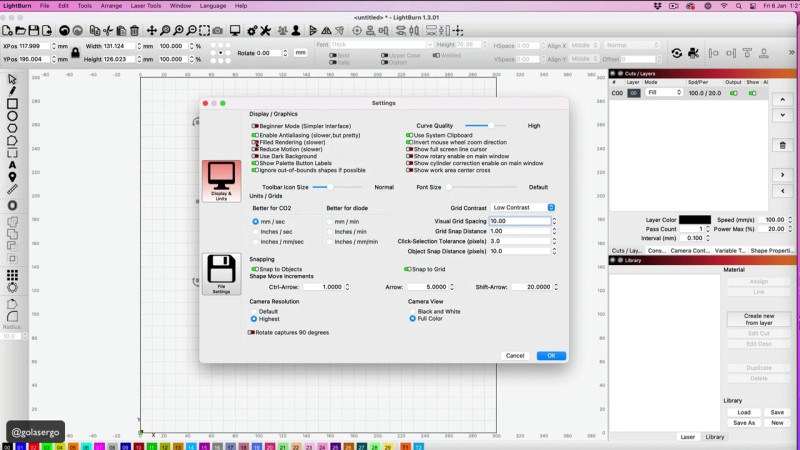Open the File Settings page

(220, 274)
